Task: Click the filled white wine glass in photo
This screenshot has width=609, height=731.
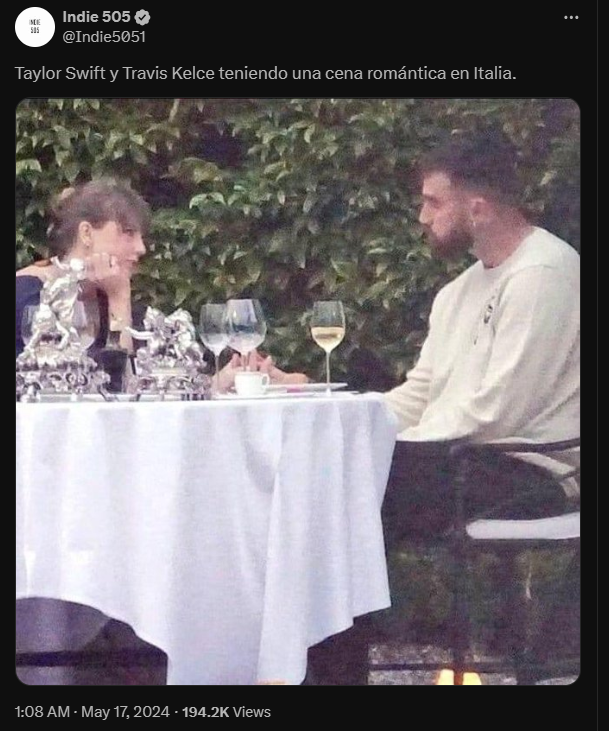Action: (x=328, y=344)
